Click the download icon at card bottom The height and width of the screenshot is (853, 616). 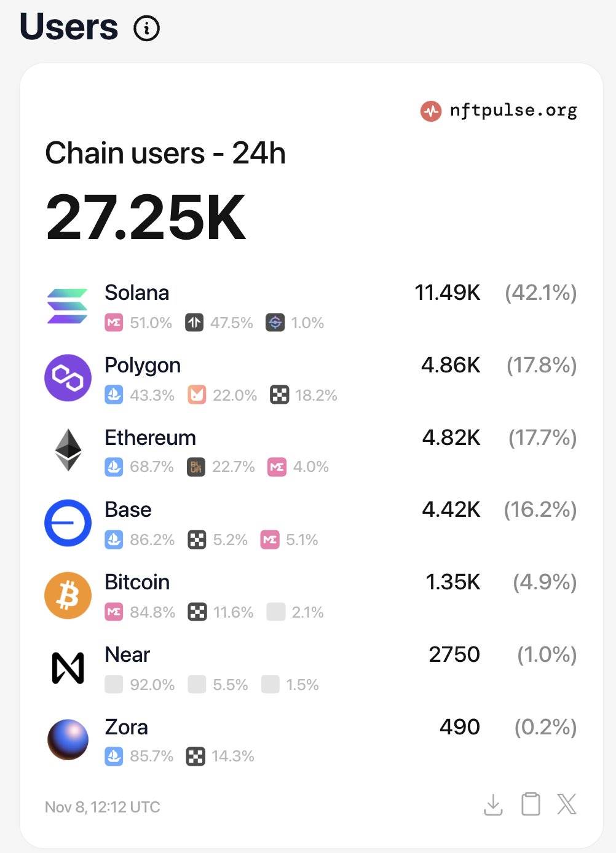click(493, 804)
